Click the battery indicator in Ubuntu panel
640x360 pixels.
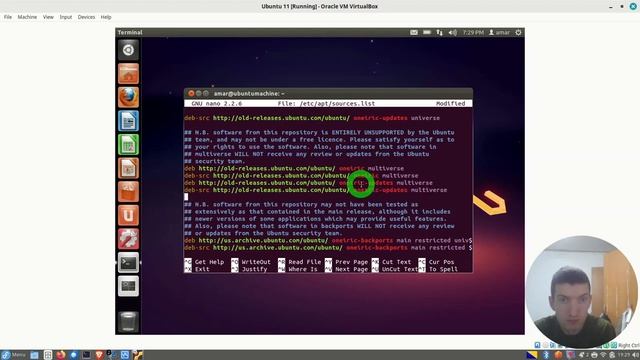click(x=427, y=32)
